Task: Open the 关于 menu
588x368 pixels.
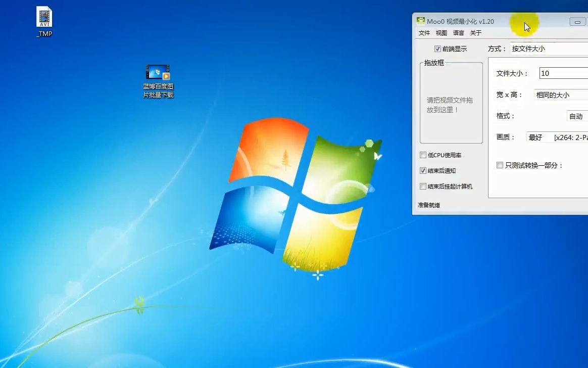Action: (x=474, y=32)
